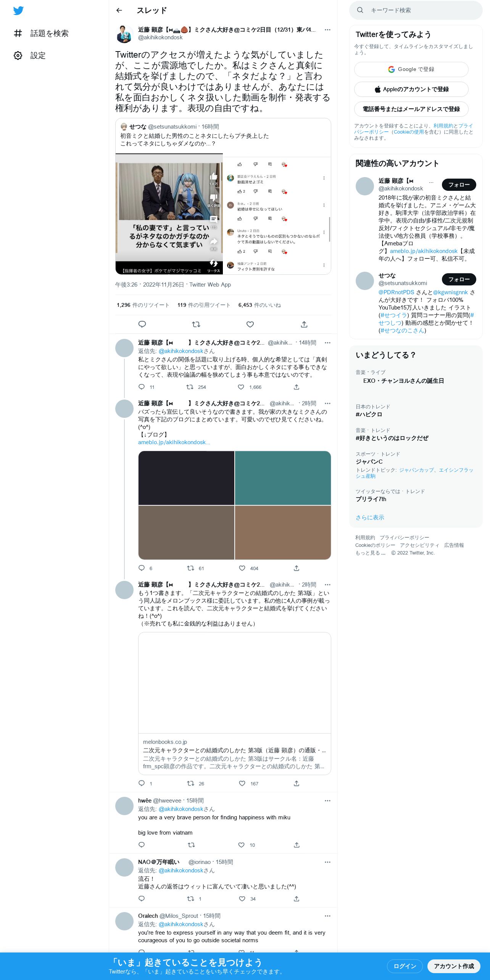Open more options on the blog tweet
Image resolution: width=490 pixels, height=980 pixels.
[x=327, y=403]
